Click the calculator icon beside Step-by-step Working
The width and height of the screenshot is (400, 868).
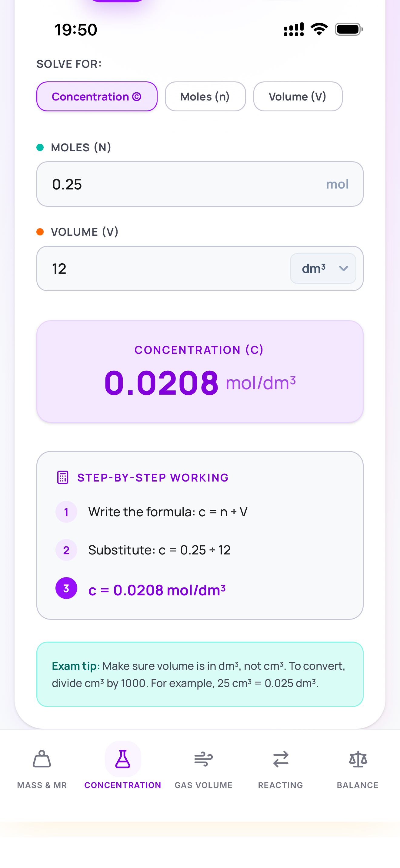pyautogui.click(x=62, y=478)
